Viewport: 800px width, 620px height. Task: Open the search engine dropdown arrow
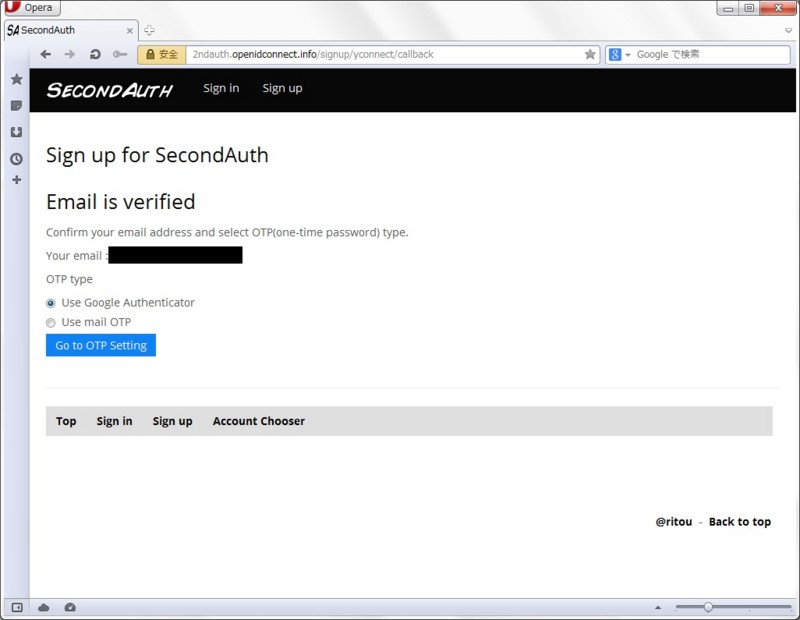(628, 55)
